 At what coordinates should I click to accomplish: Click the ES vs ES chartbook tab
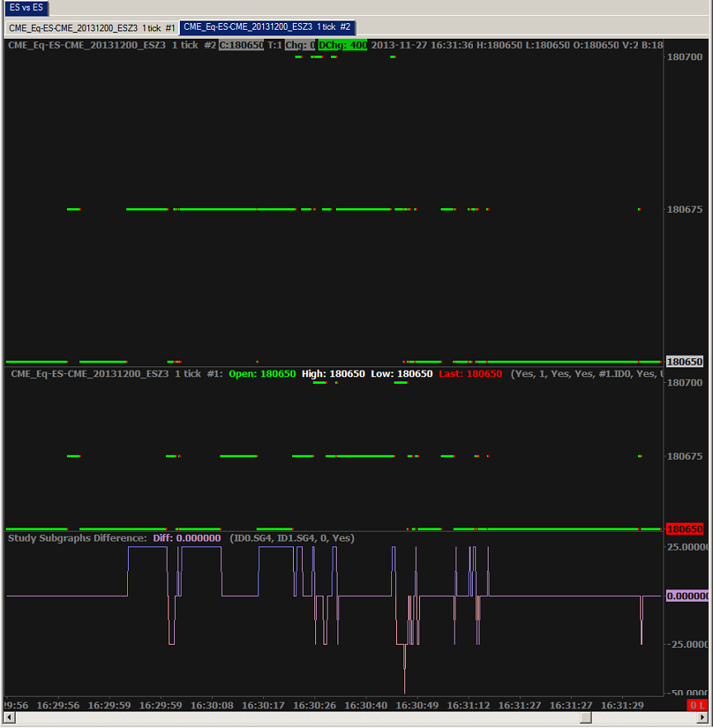click(26, 7)
